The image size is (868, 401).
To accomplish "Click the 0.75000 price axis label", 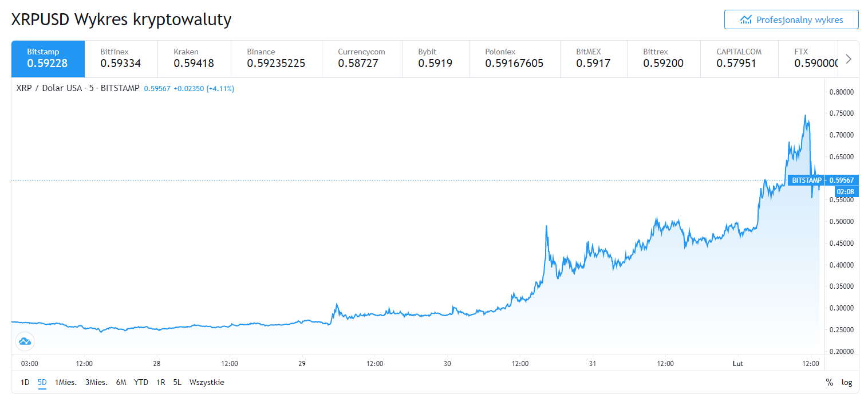I will (x=842, y=113).
